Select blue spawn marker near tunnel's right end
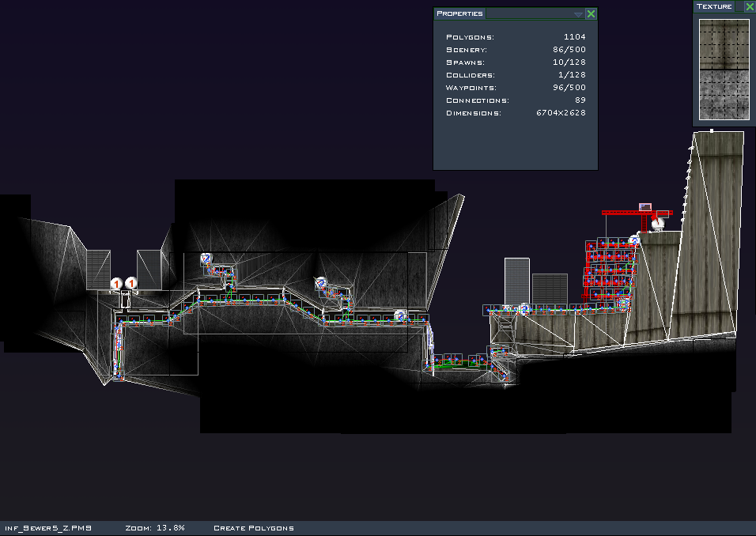 click(x=400, y=315)
